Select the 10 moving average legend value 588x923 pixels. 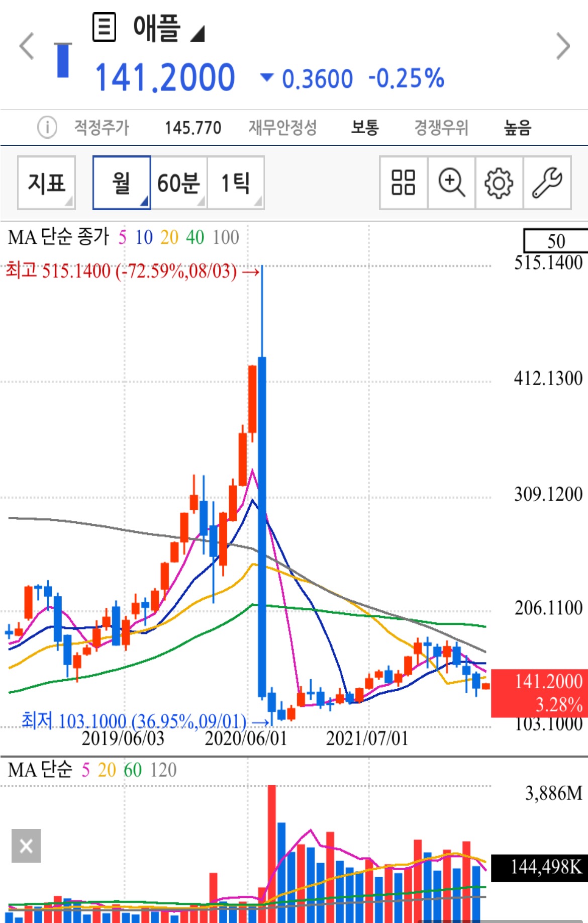(144, 237)
